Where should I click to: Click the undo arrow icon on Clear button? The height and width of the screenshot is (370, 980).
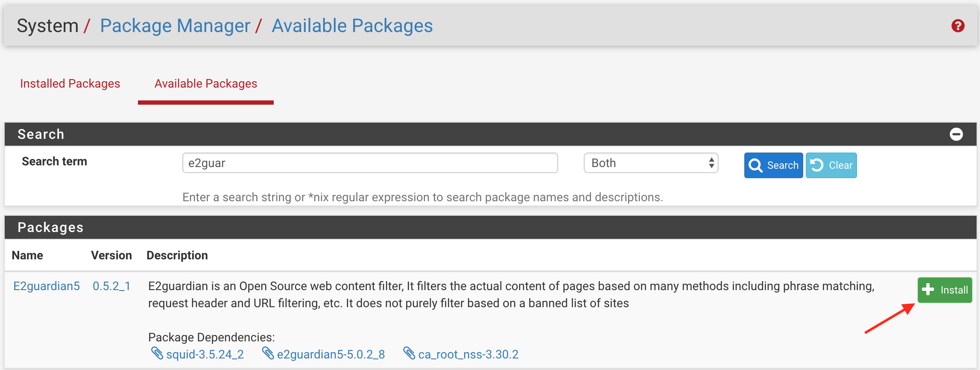point(817,165)
